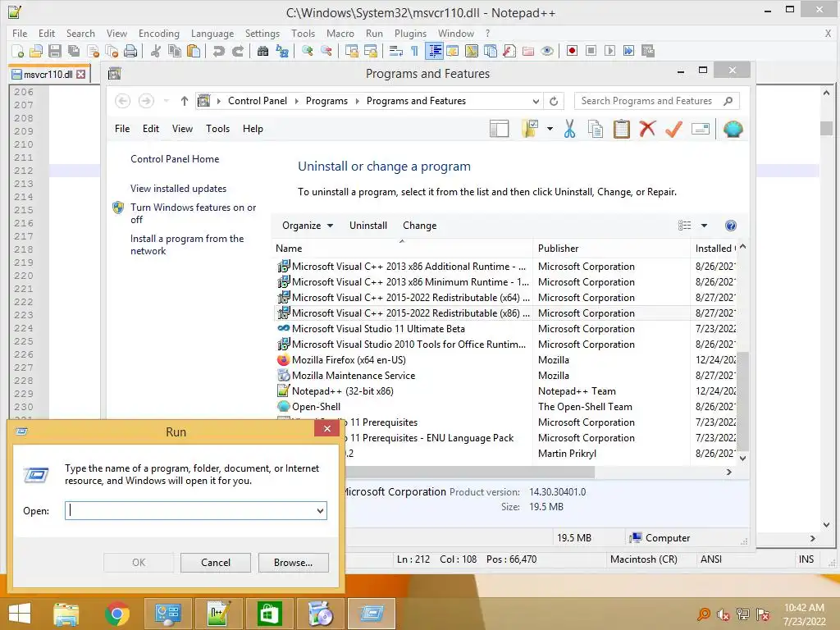
Task: Toggle the Monitoring eye icon in Notepad++
Action: tap(546, 51)
